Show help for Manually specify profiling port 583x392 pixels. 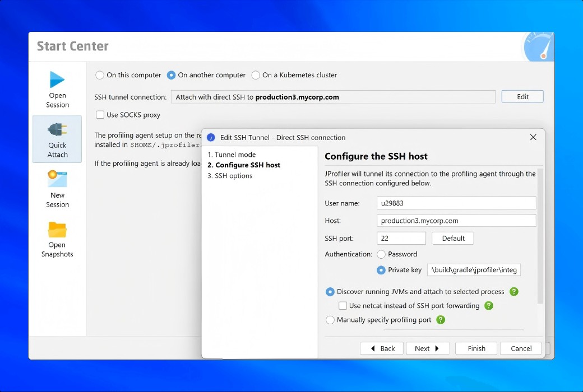(x=441, y=320)
